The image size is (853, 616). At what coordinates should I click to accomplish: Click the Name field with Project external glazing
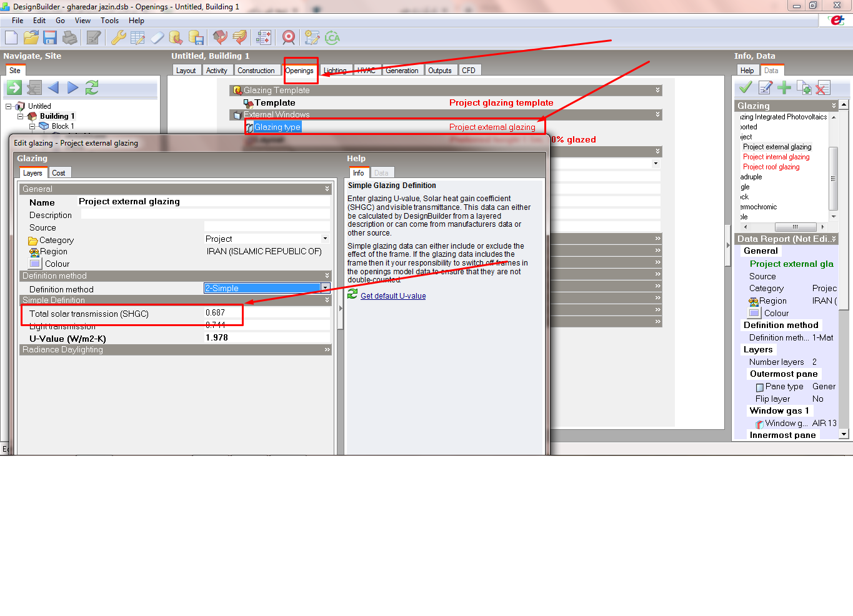203,202
